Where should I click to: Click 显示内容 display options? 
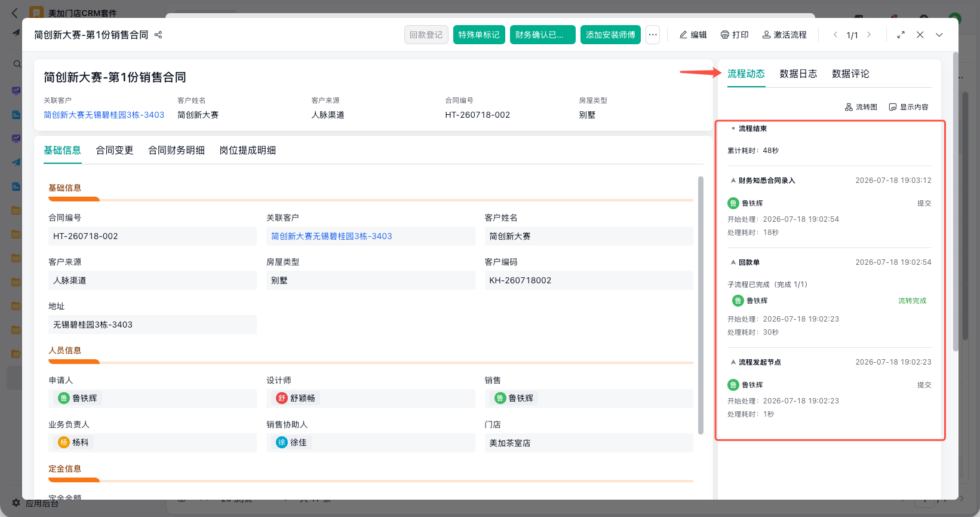pos(908,107)
